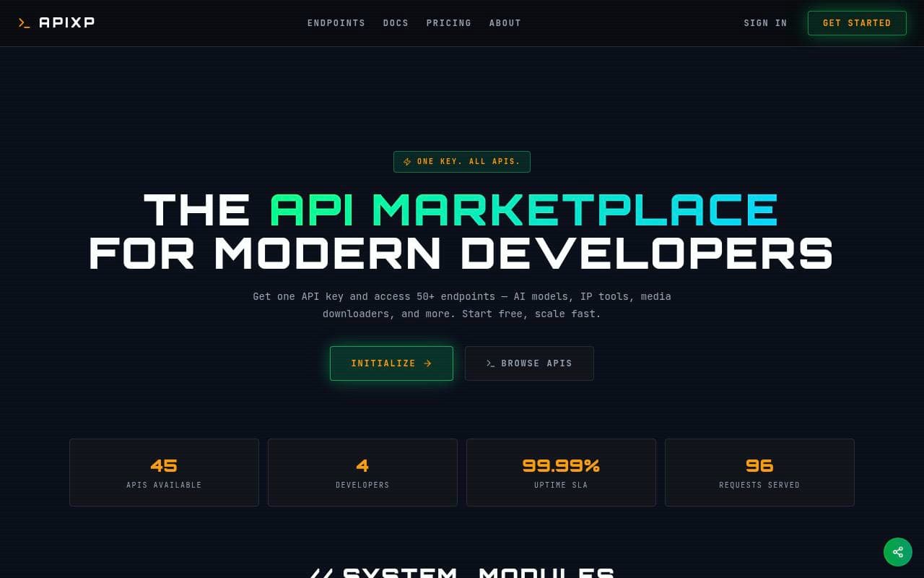
Task: Click the arrow icon inside Initialize button
Action: pyautogui.click(x=427, y=363)
